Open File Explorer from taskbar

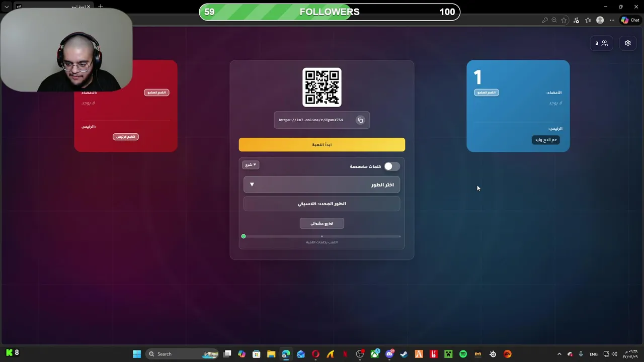click(x=271, y=354)
